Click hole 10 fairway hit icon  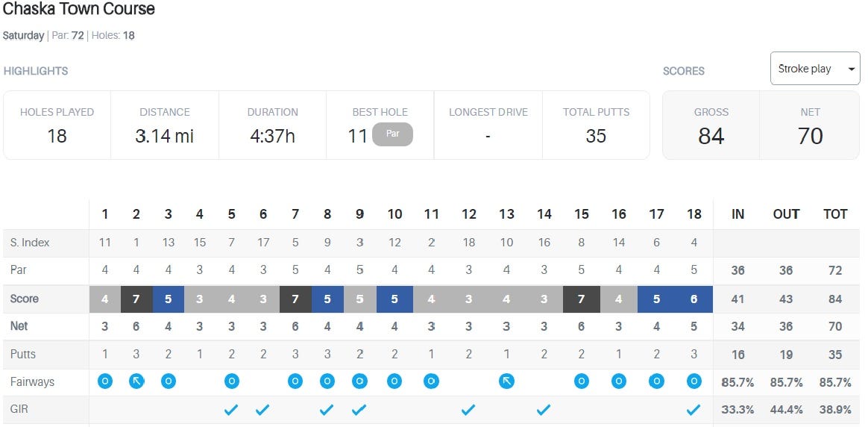[x=394, y=381]
